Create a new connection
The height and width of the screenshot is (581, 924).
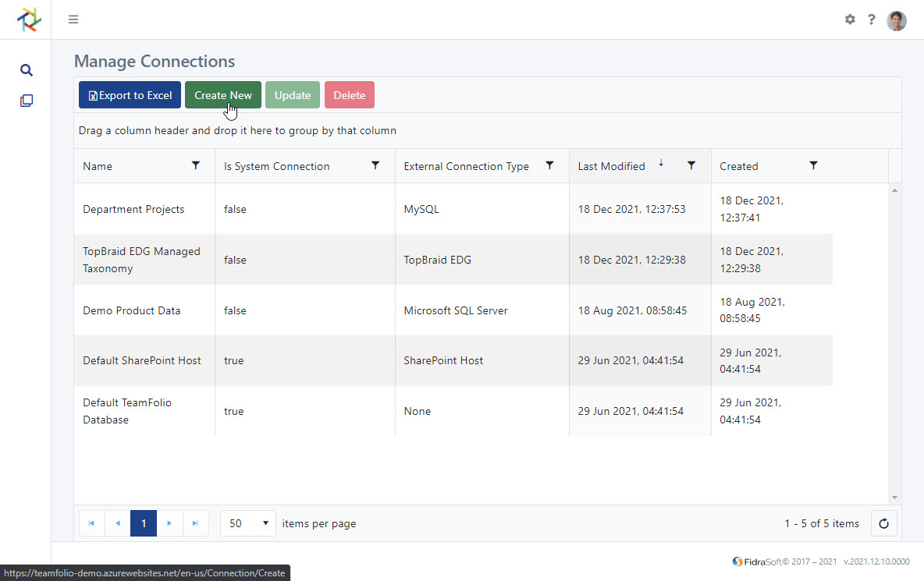click(x=222, y=94)
